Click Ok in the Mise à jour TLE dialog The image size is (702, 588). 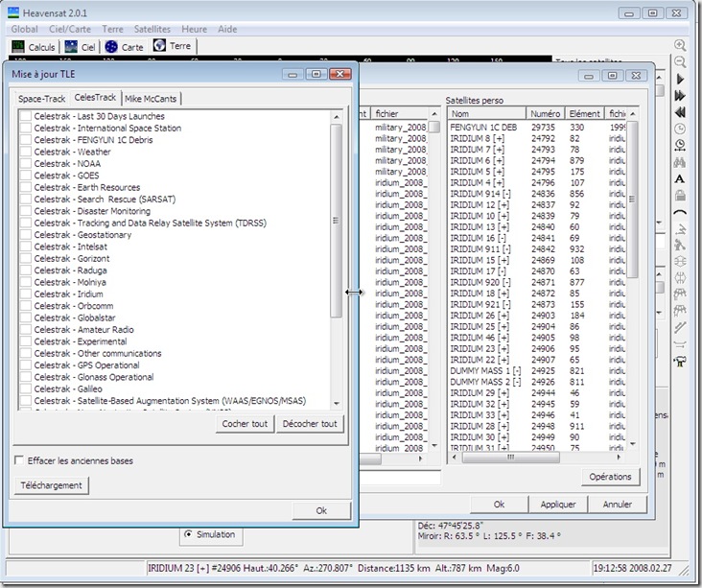pos(321,510)
